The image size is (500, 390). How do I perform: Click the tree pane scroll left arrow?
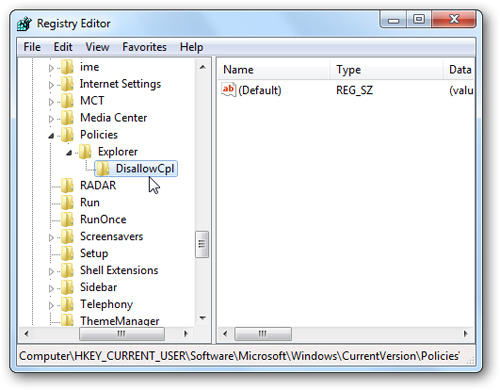pos(27,334)
